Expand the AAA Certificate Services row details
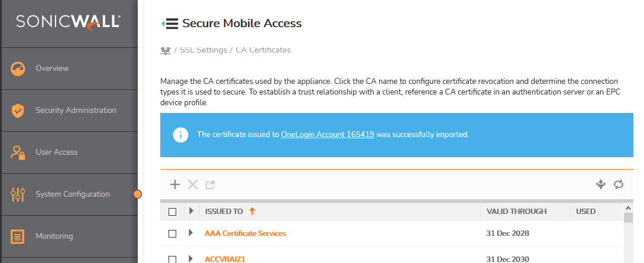 190,233
